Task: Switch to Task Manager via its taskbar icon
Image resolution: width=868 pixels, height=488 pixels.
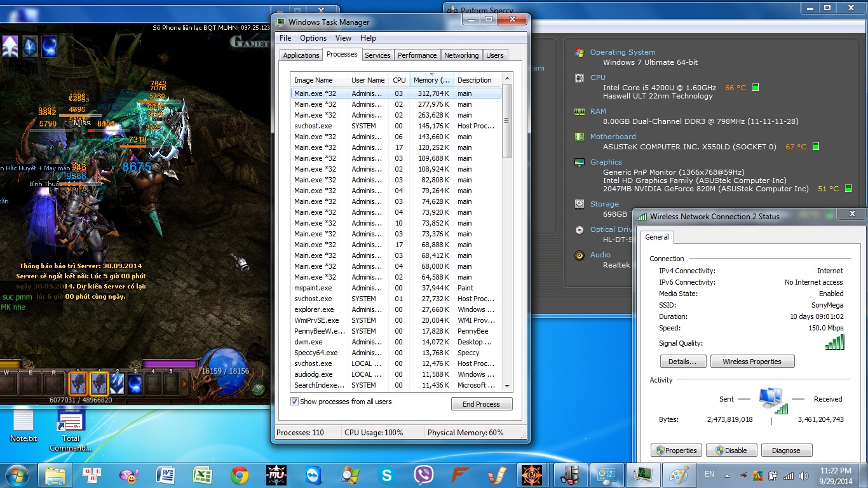Action: 643,475
